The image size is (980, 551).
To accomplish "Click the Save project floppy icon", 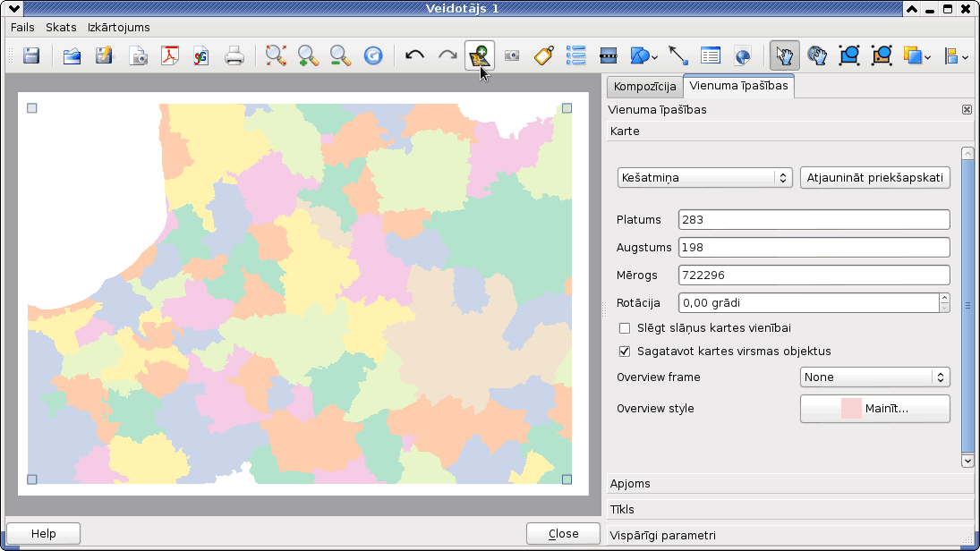I will point(31,55).
